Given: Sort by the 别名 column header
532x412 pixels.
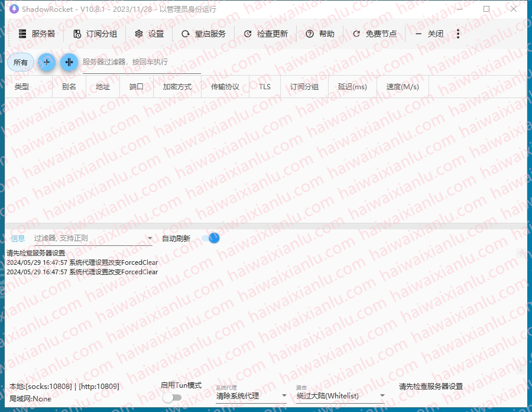Looking at the screenshot, I should [69, 87].
